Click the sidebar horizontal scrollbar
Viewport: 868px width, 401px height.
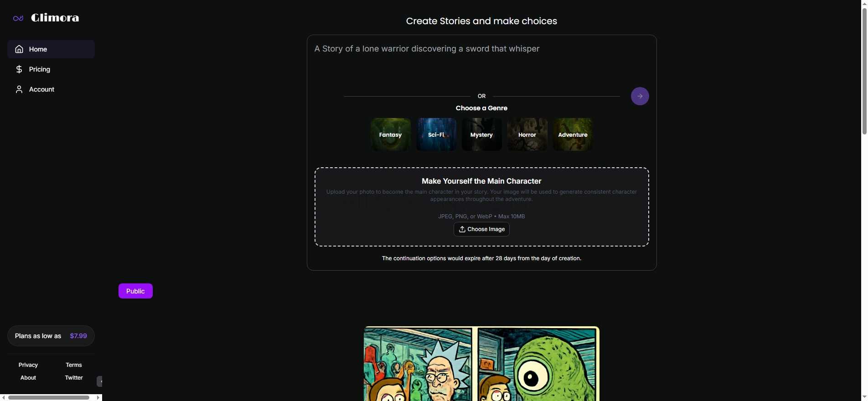pyautogui.click(x=49, y=398)
